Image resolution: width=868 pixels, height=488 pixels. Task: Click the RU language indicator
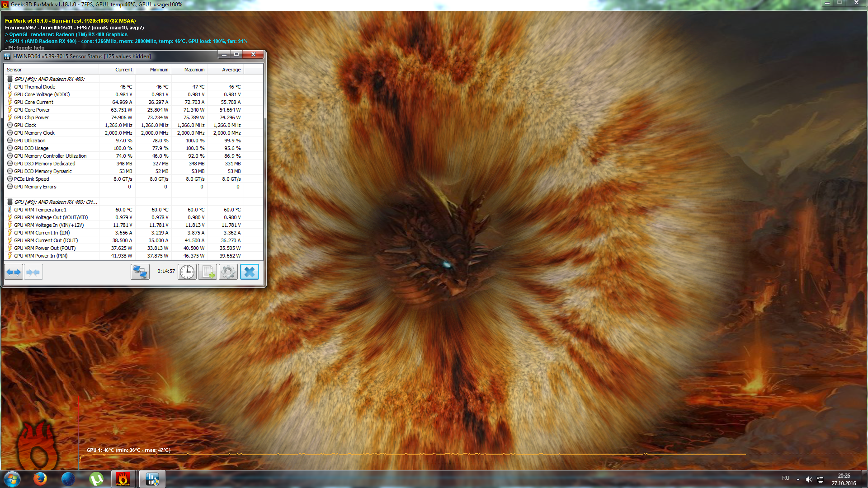tap(786, 478)
